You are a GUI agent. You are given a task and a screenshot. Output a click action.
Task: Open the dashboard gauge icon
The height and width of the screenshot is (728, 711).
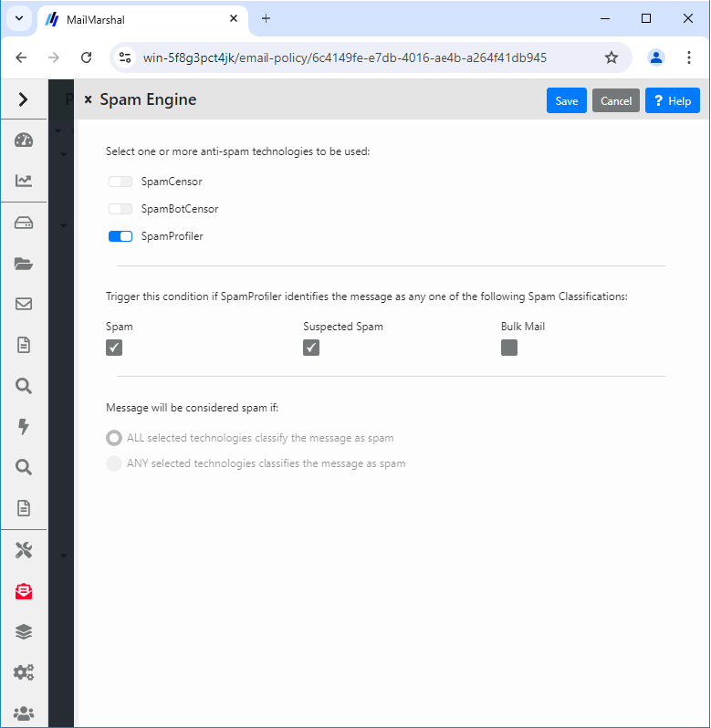[24, 140]
